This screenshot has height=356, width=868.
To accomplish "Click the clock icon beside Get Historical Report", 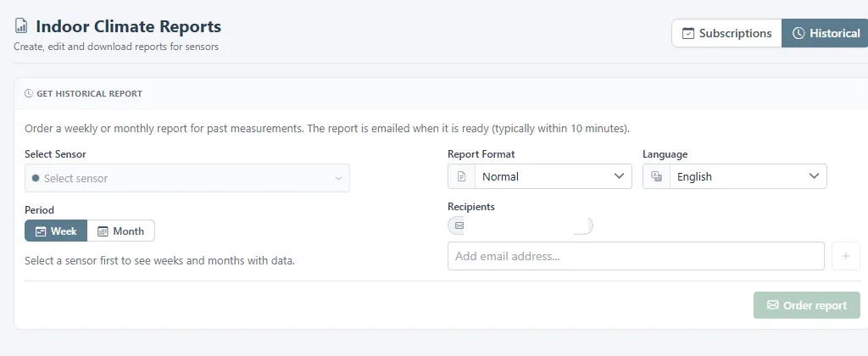I will [29, 93].
